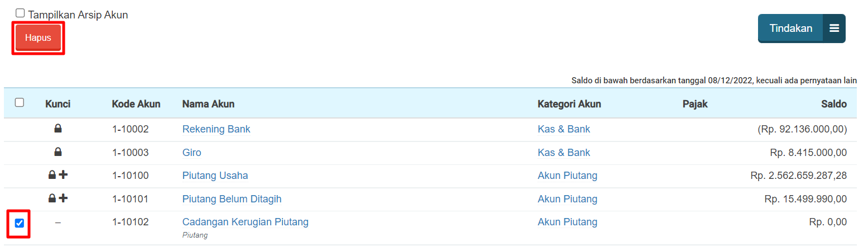
Task: Open Cadangan Kerugian Piutang account link
Action: click(x=245, y=222)
